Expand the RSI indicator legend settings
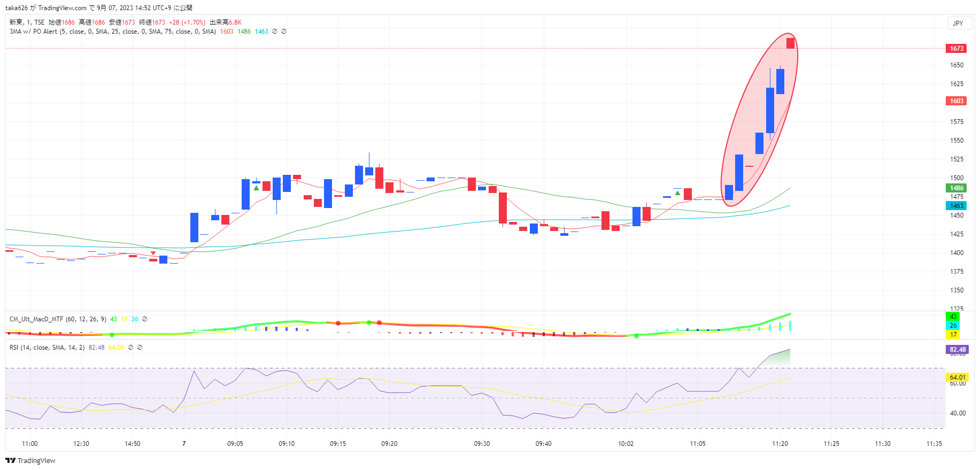 point(47,348)
